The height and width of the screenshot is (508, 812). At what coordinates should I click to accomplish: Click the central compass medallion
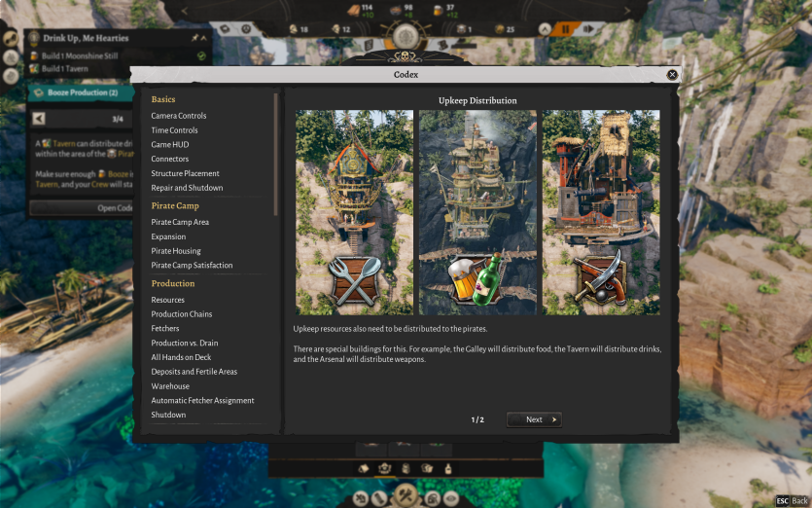click(x=406, y=36)
